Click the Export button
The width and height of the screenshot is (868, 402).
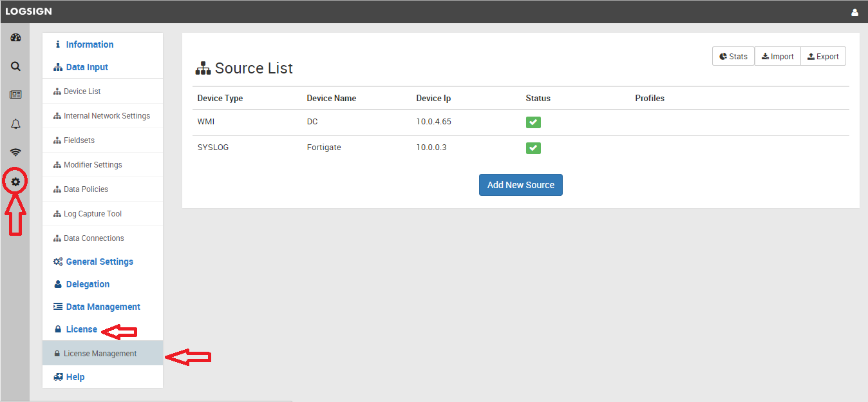point(823,57)
